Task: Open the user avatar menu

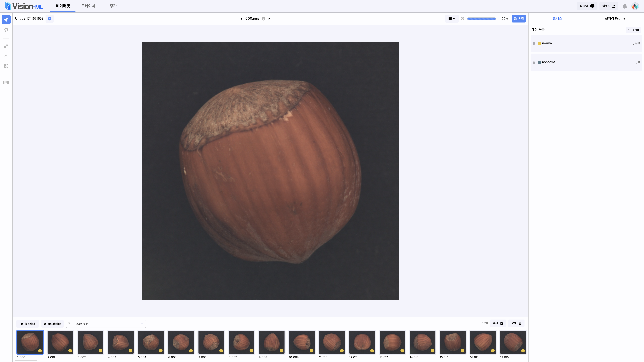Action: (x=635, y=6)
